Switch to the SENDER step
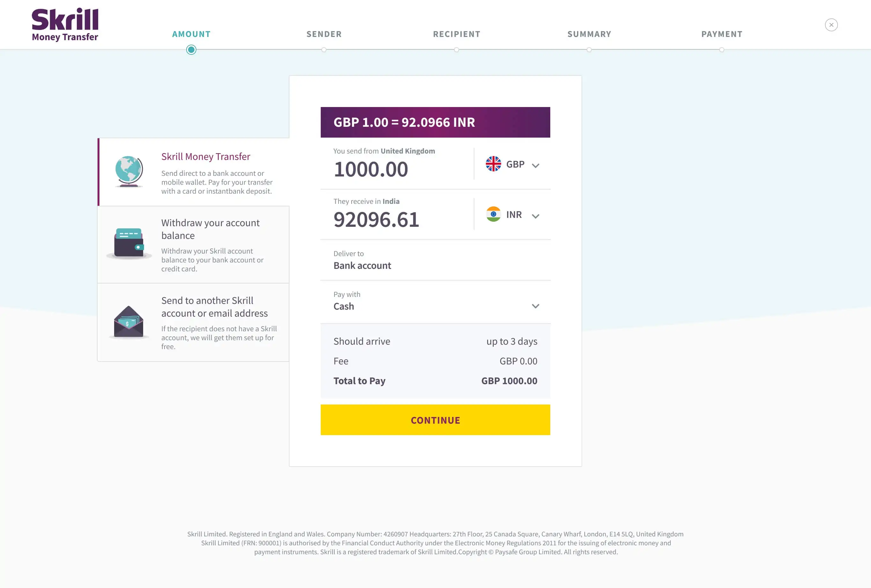The width and height of the screenshot is (871, 588). tap(324, 34)
